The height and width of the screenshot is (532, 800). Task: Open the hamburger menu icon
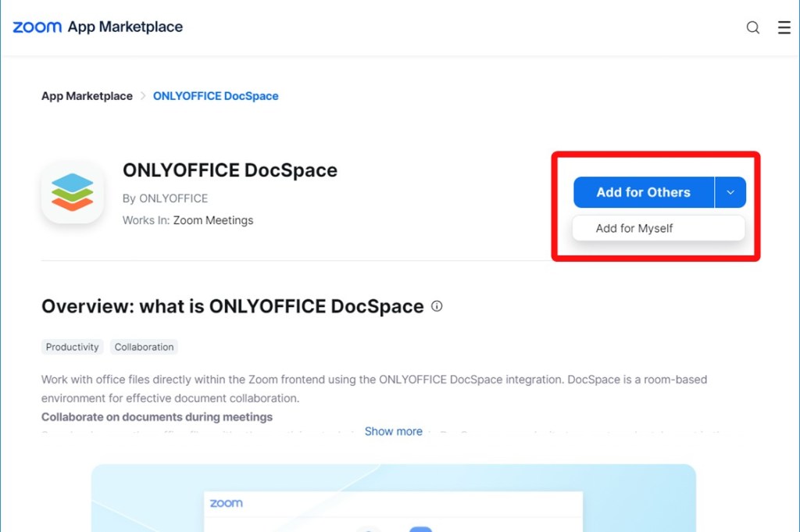[x=784, y=27]
